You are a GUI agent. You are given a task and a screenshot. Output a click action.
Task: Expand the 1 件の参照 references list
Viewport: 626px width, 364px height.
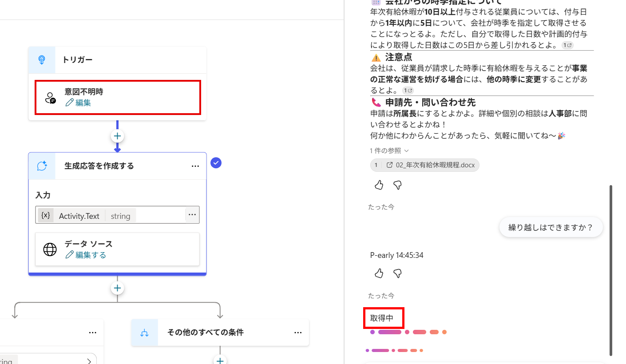(x=389, y=150)
